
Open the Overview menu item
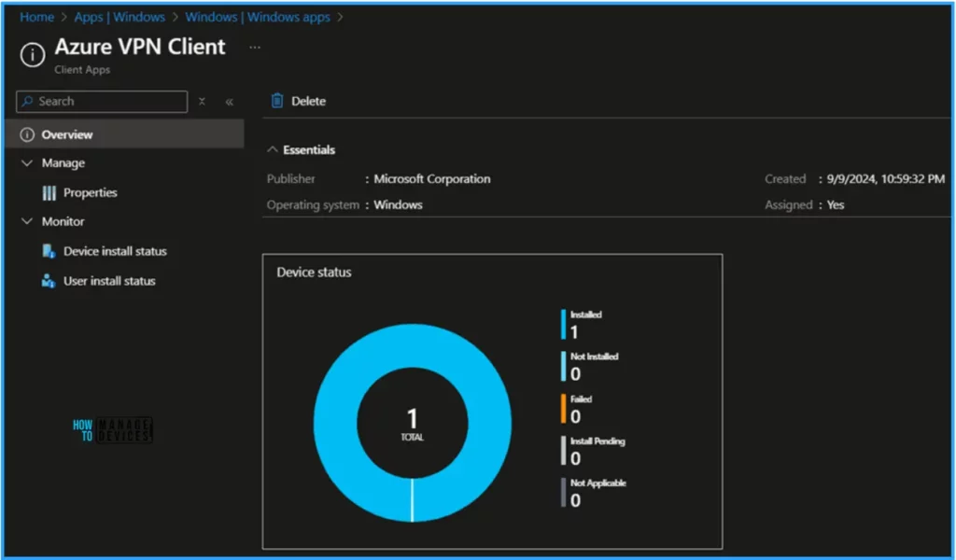point(124,134)
